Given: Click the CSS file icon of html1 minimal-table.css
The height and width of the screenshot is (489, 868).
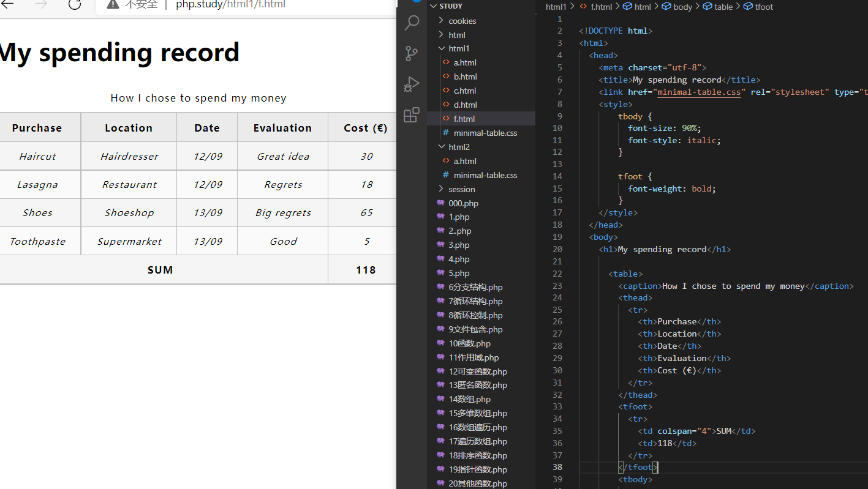Looking at the screenshot, I should 446,133.
